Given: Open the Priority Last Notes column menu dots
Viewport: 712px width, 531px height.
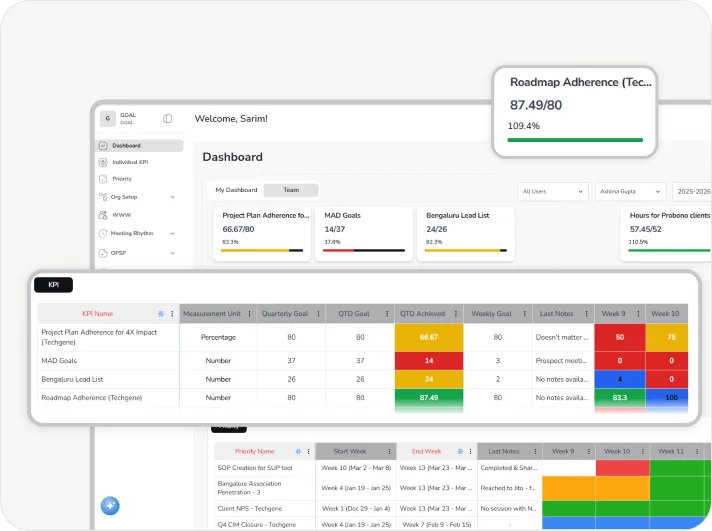Looking at the screenshot, I should pyautogui.click(x=535, y=452).
